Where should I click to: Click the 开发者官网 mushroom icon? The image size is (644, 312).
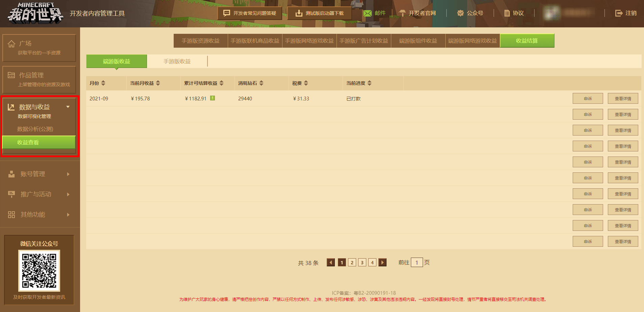pos(402,13)
